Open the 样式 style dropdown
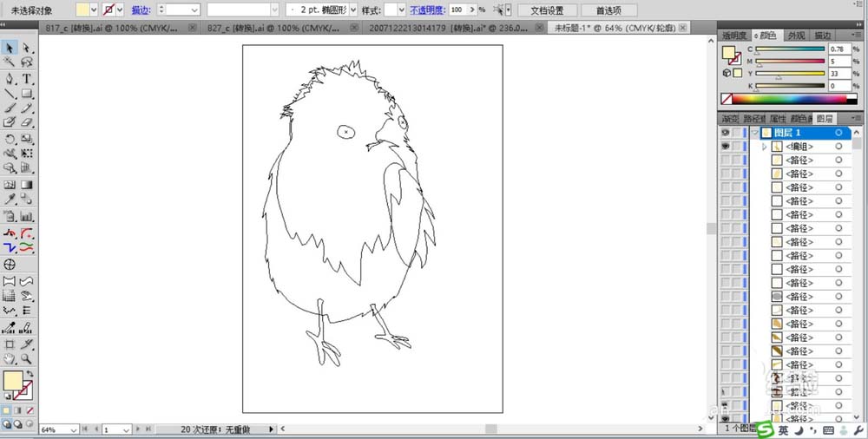Viewport: 868px width, 439px height. (402, 10)
